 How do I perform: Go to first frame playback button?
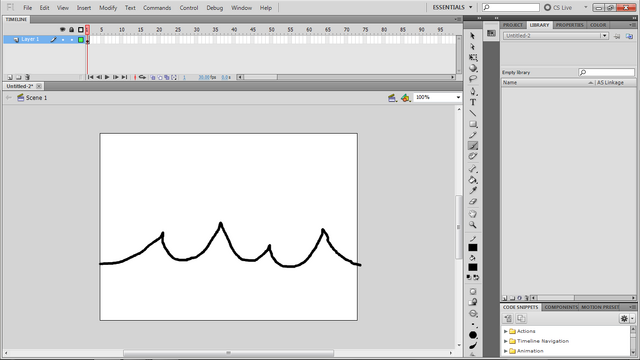pos(91,77)
